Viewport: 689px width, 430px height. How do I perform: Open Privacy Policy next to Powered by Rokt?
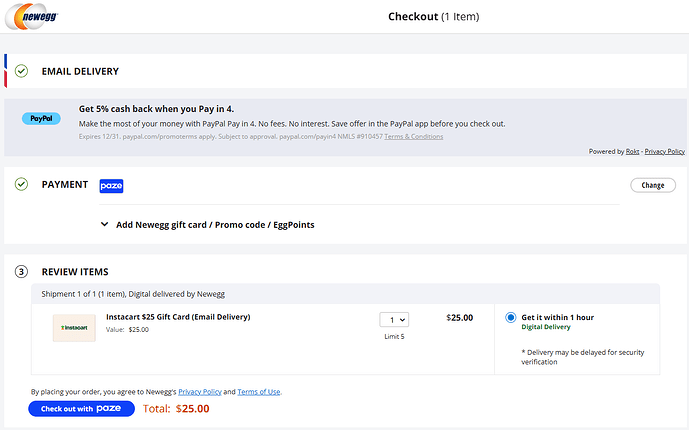665,151
